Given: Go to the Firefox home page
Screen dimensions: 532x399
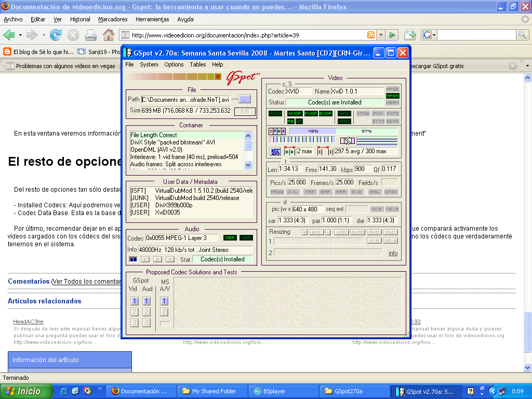Looking at the screenshot, I should tap(109, 35).
